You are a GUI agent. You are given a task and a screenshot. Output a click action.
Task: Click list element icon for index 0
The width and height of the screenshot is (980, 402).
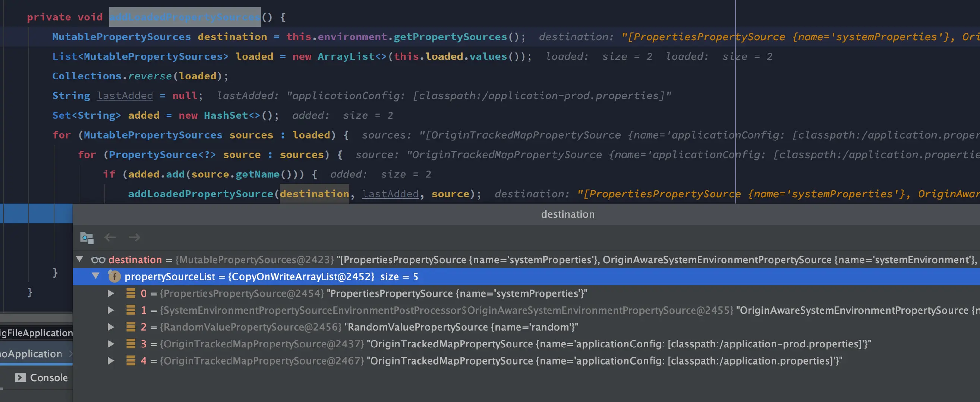(x=130, y=293)
